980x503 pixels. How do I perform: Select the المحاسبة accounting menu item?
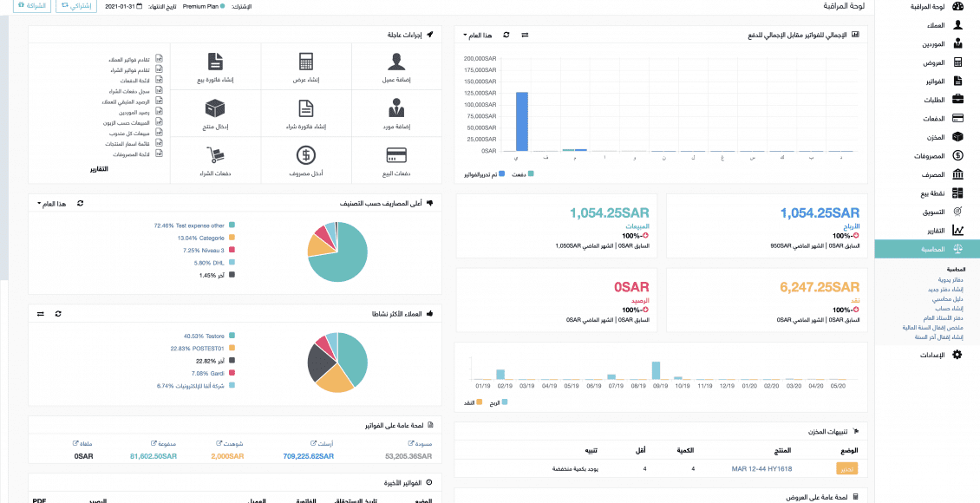point(927,249)
